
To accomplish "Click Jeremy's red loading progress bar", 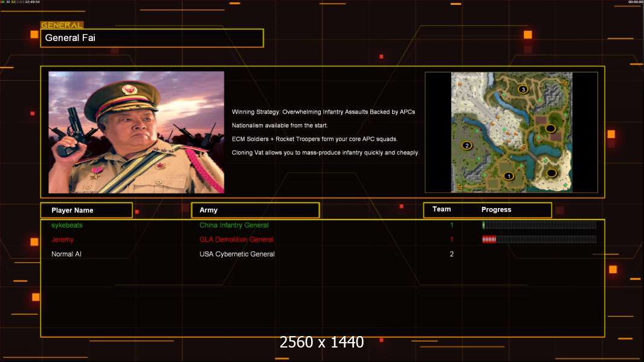I will click(539, 240).
